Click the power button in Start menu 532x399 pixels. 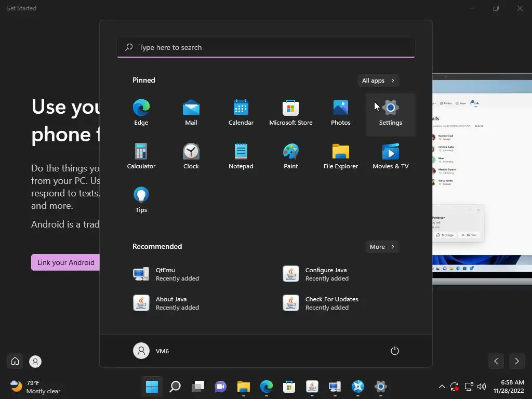pos(395,351)
